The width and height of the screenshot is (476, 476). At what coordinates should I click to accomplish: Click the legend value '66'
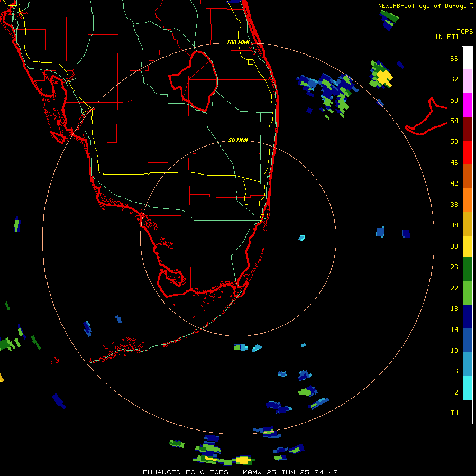pos(454,58)
